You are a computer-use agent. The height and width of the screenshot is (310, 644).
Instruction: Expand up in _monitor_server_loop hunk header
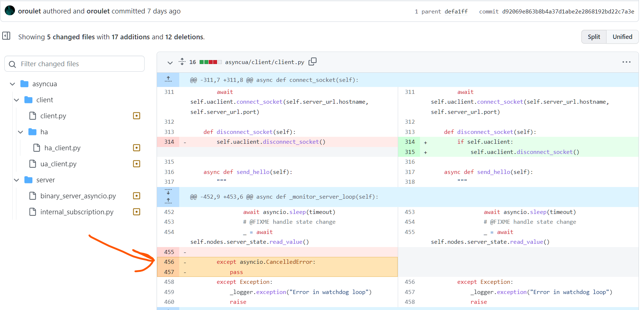point(168,201)
